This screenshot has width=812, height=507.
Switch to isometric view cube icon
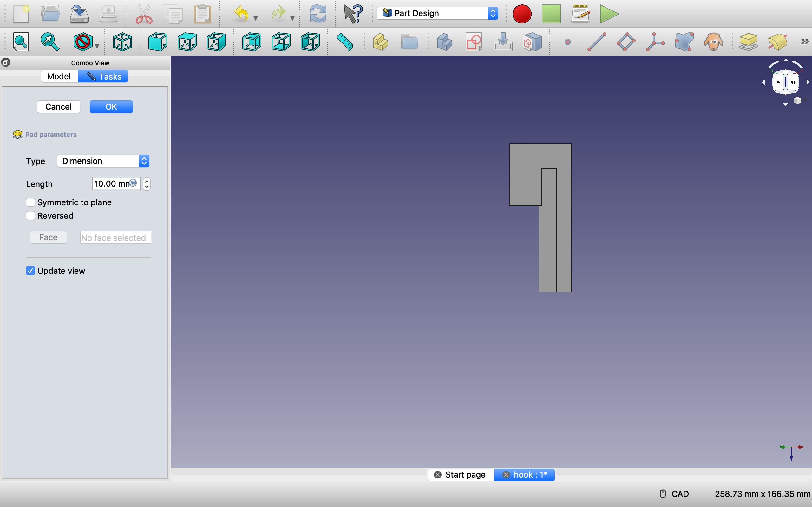[x=122, y=42]
